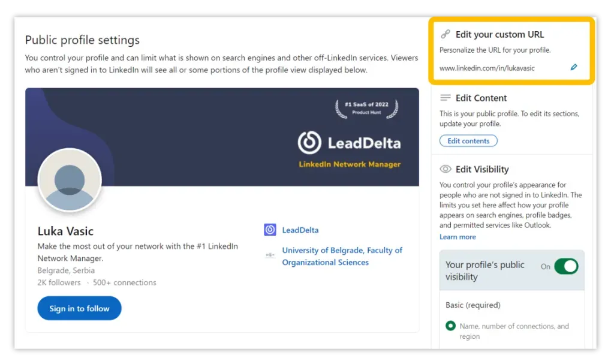Click Sign in to follow button
The image size is (614, 364).
80,308
